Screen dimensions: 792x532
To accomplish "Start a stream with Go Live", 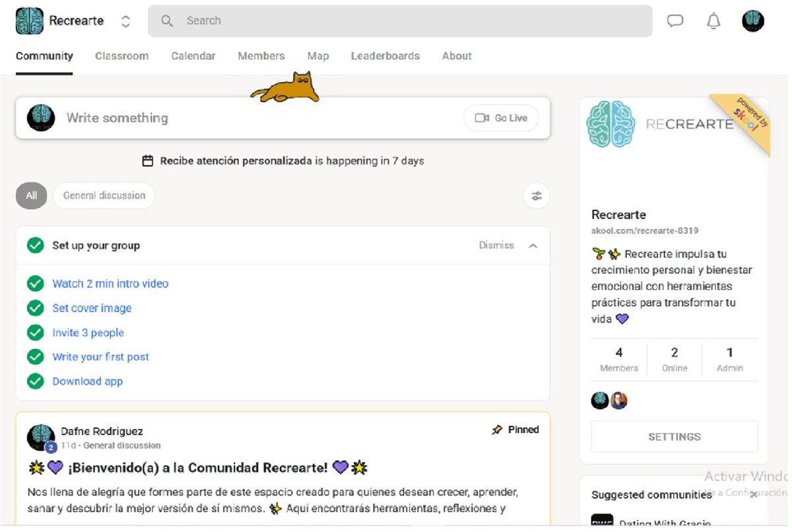I will (501, 118).
